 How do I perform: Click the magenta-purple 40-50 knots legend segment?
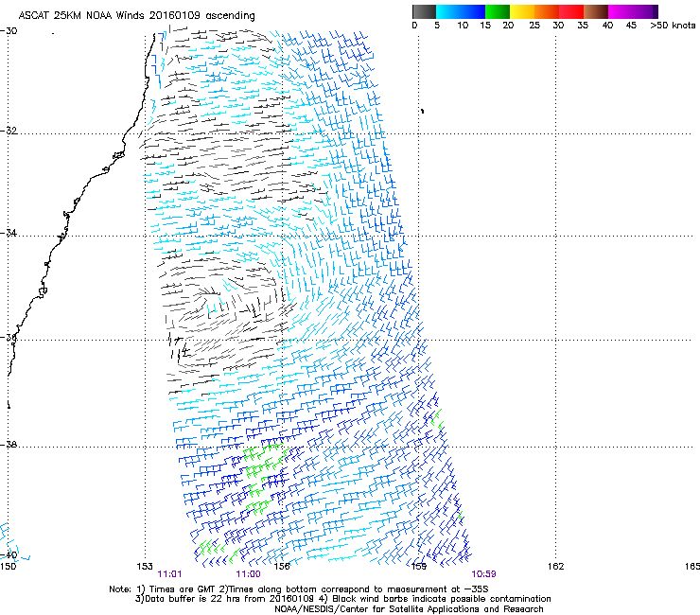(x=633, y=11)
